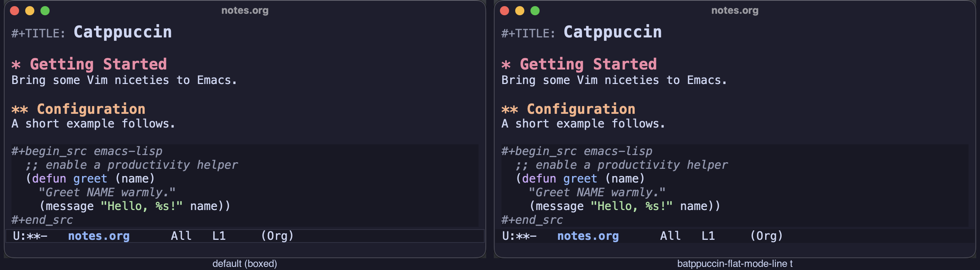Click the #+TITLE: keyword in the left window
This screenshot has height=270, width=980.
coord(38,34)
